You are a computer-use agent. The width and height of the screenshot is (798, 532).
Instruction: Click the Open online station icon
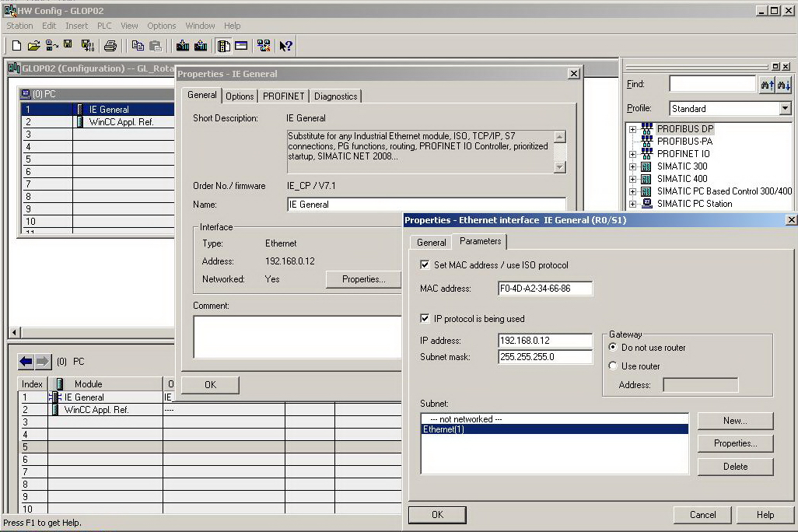click(x=51, y=46)
